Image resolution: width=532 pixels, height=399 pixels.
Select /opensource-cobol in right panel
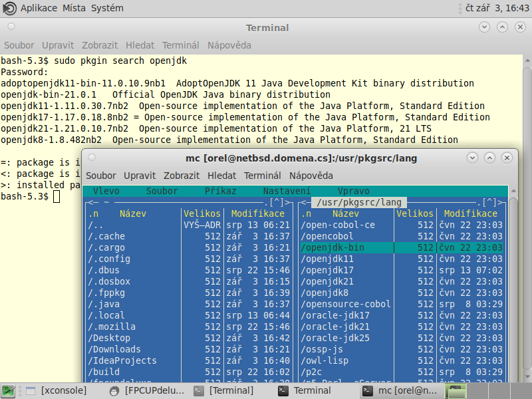tap(402, 304)
